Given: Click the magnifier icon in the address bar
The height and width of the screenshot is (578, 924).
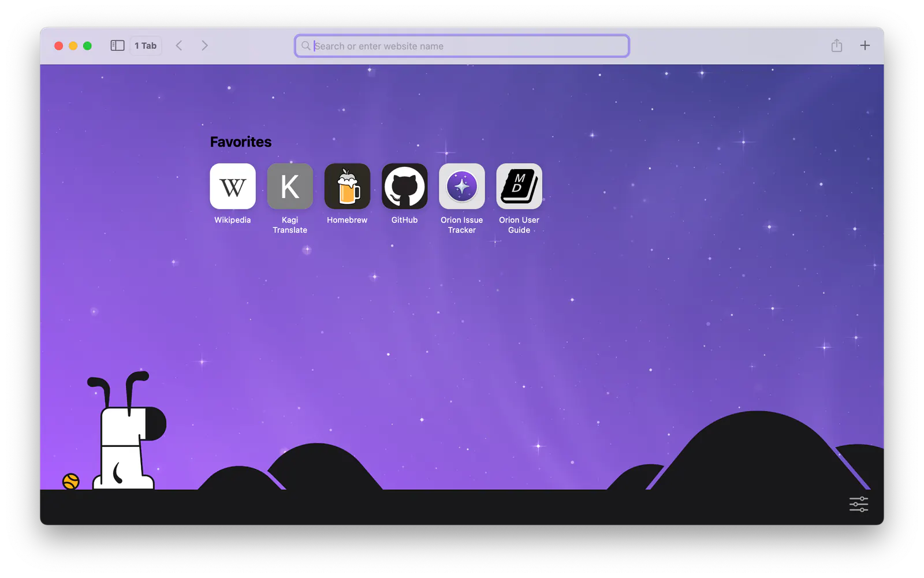Looking at the screenshot, I should click(x=305, y=46).
